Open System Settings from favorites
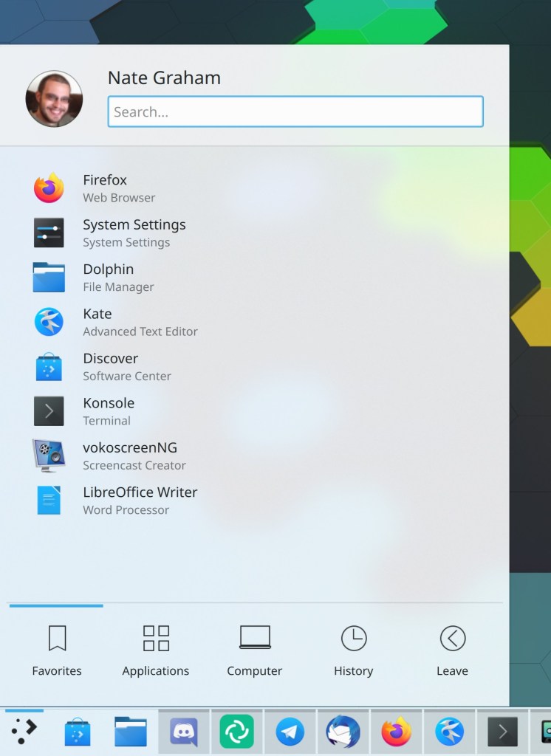Viewport: 551px width, 756px height. [x=134, y=233]
